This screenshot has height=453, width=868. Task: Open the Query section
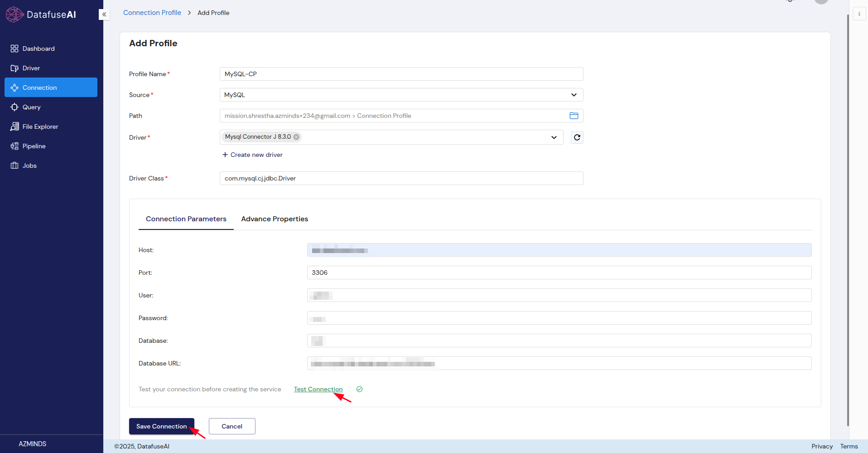31,107
